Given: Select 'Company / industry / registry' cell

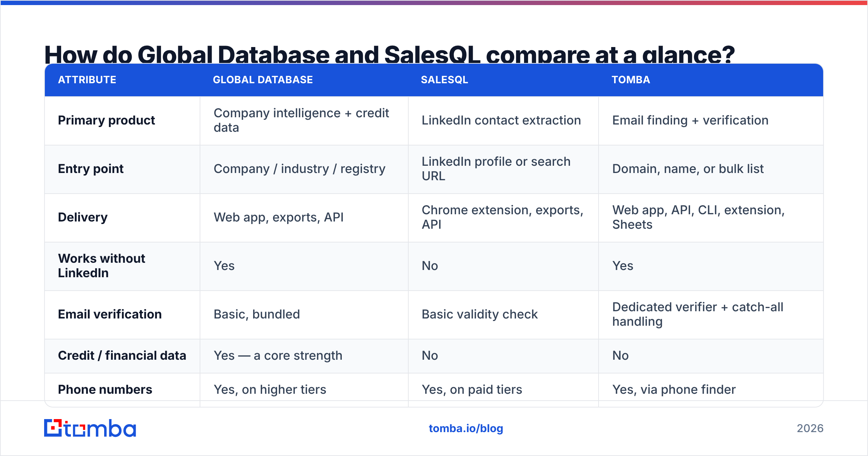Looking at the screenshot, I should (299, 169).
